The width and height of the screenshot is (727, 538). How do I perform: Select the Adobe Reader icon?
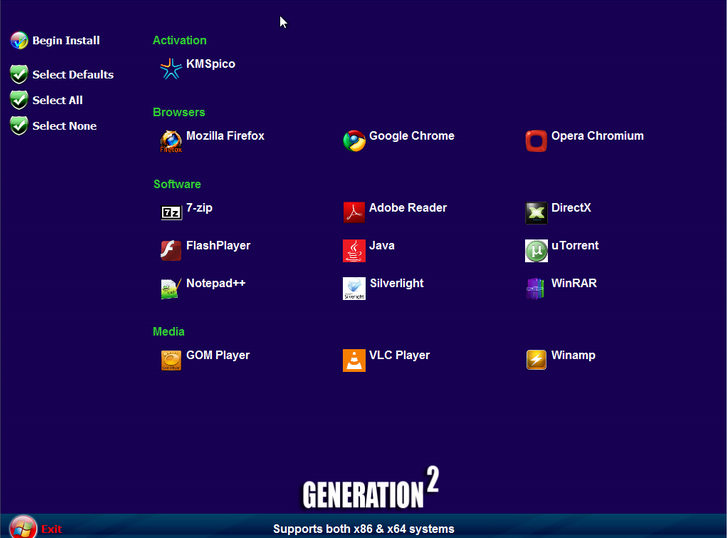coord(354,212)
